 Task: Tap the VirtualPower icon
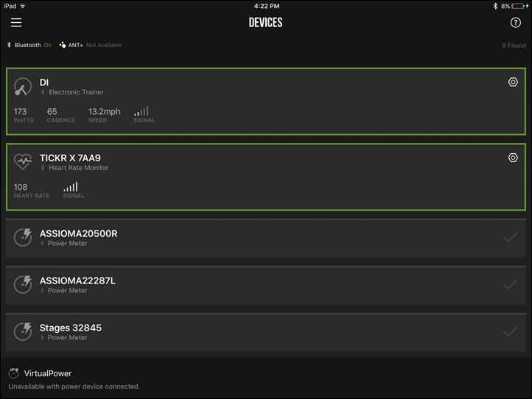(x=13, y=373)
